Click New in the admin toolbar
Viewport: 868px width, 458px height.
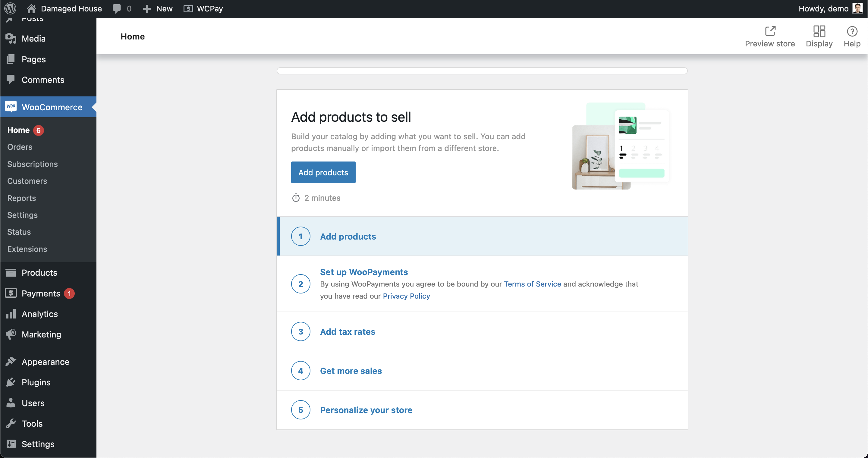coord(157,8)
